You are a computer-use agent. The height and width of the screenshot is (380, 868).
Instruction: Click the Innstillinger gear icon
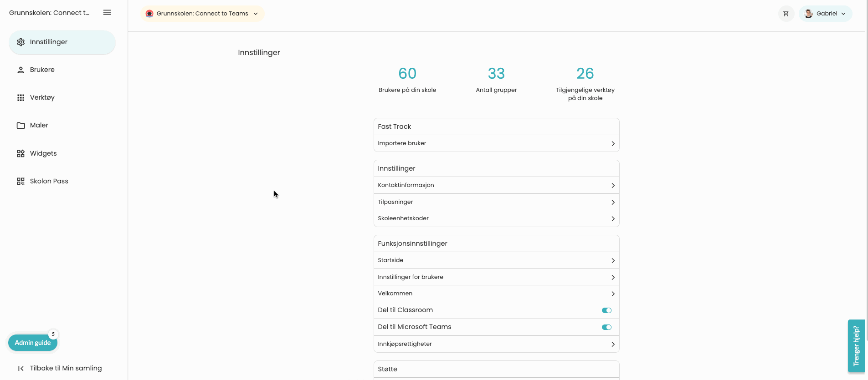21,42
